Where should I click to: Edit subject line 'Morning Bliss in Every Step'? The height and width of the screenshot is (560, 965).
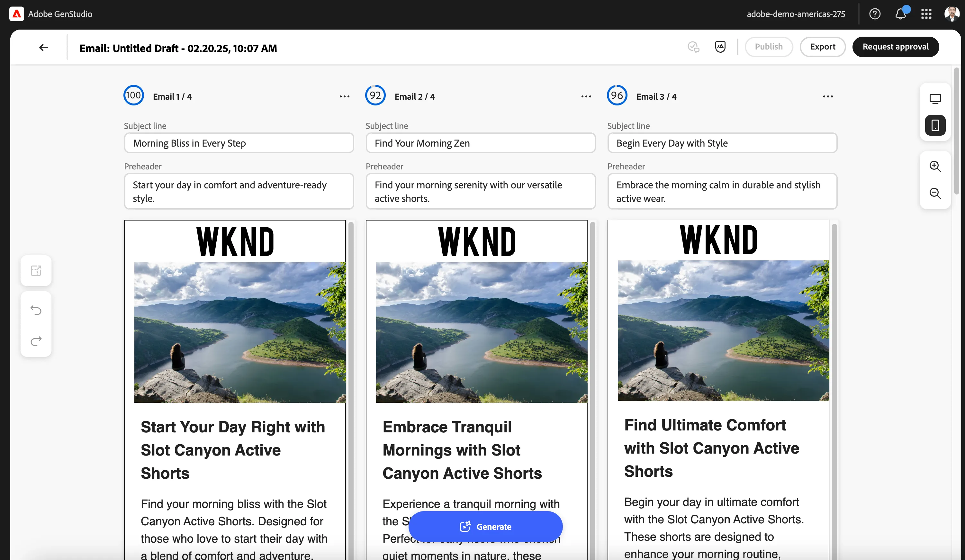(x=239, y=143)
